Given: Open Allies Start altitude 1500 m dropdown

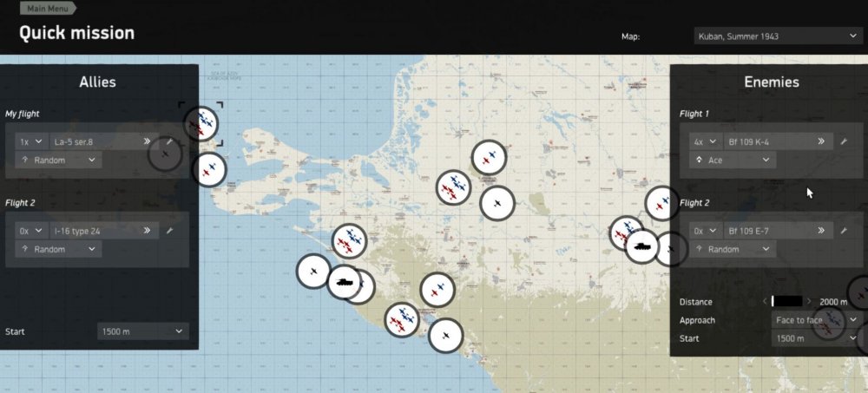Looking at the screenshot, I should tap(143, 331).
